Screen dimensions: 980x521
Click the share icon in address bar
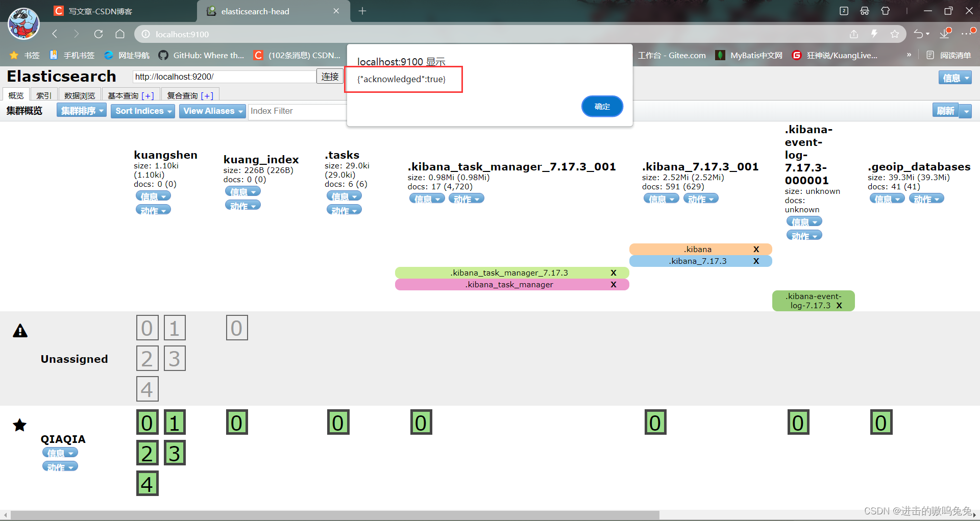(854, 34)
